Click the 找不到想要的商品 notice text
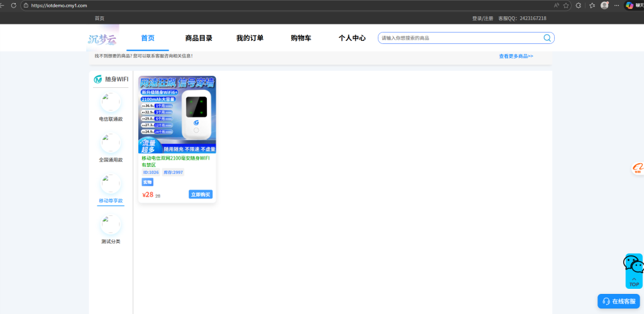 coord(144,56)
